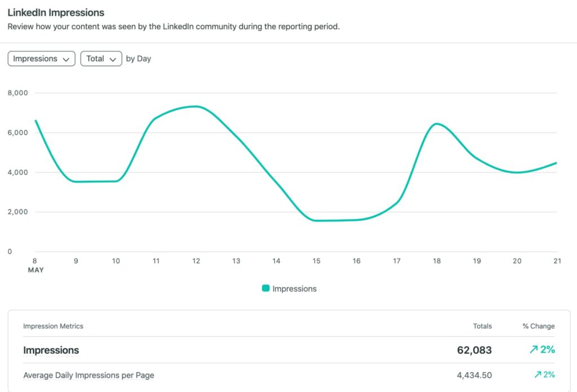Click the Average Daily Impressions change arrow
The height and width of the screenshot is (392, 577).
538,375
